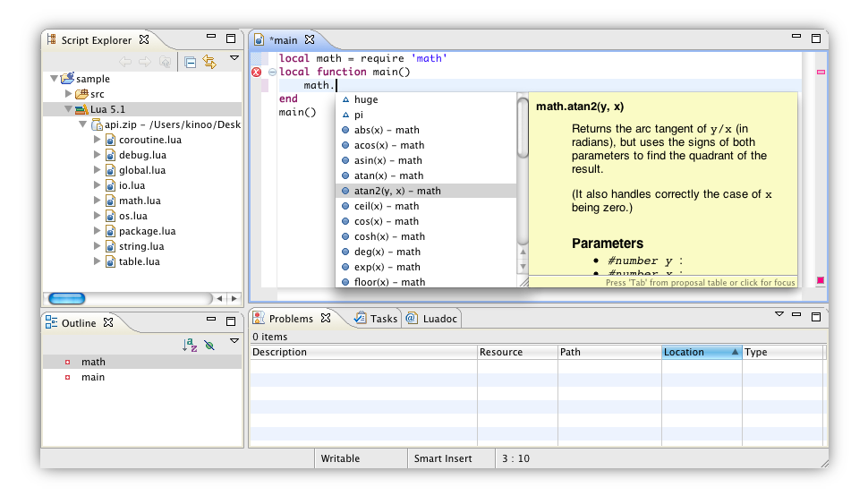Image resolution: width=868 pixels, height=496 pixels.
Task: Click the proposal list scrollbar thumb
Action: [523, 127]
